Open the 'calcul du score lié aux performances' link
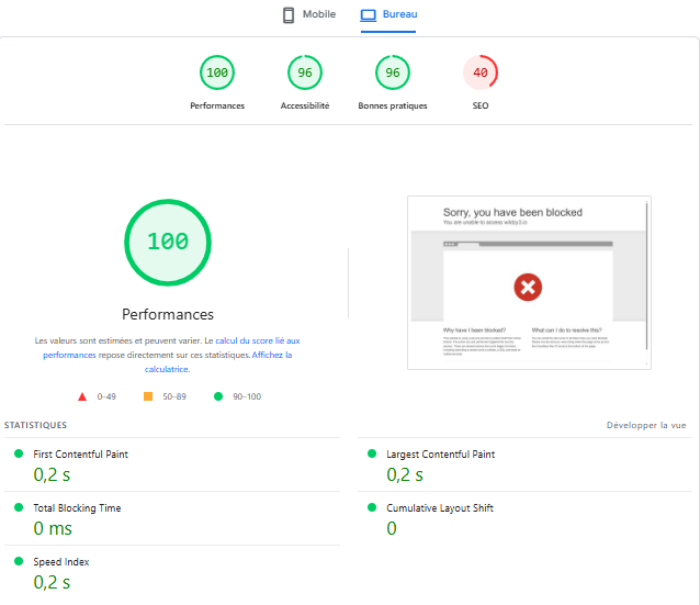Image resolution: width=700 pixels, height=605 pixels. tap(257, 341)
